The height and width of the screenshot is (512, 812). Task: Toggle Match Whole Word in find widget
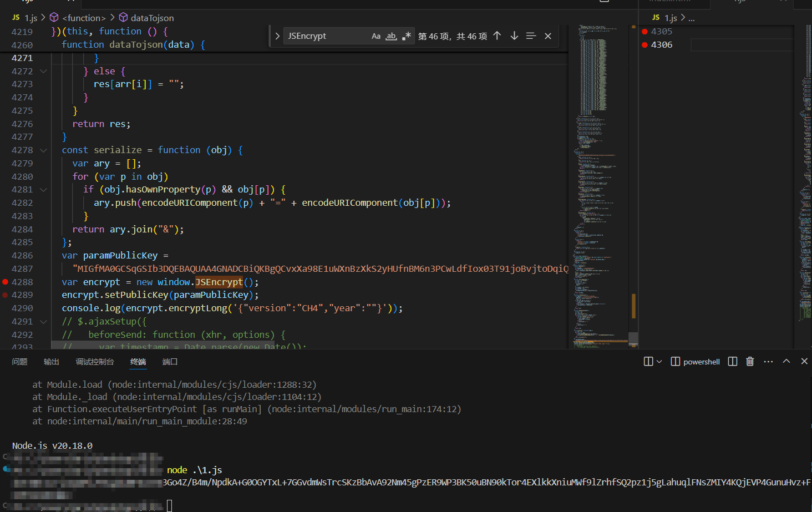tap(392, 36)
